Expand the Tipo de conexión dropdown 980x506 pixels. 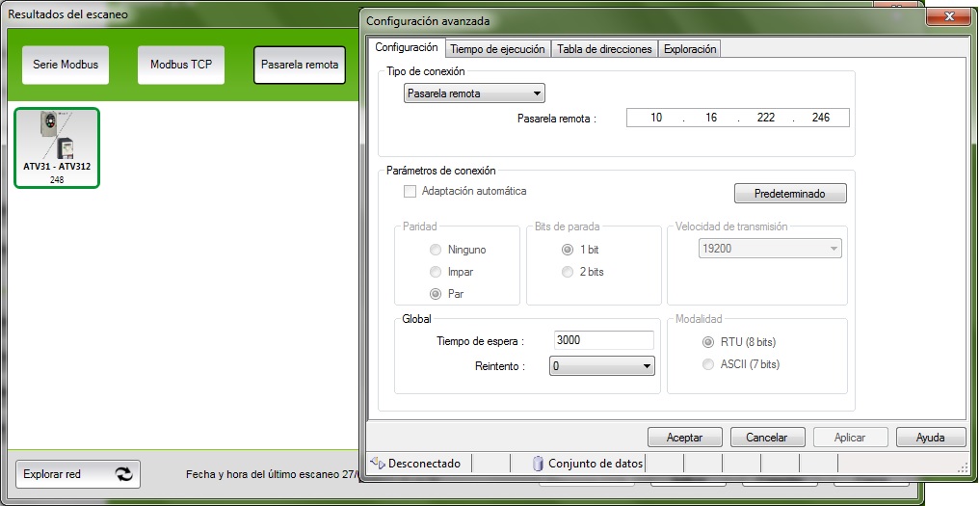click(x=474, y=93)
